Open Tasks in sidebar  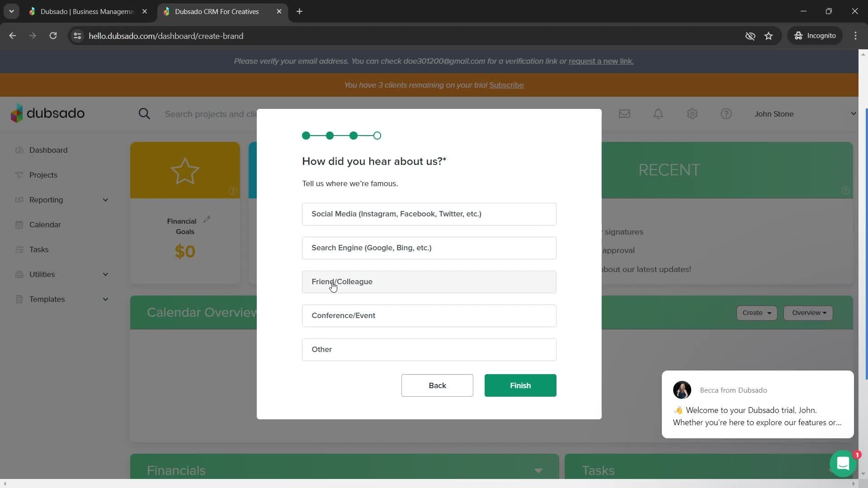[39, 249]
